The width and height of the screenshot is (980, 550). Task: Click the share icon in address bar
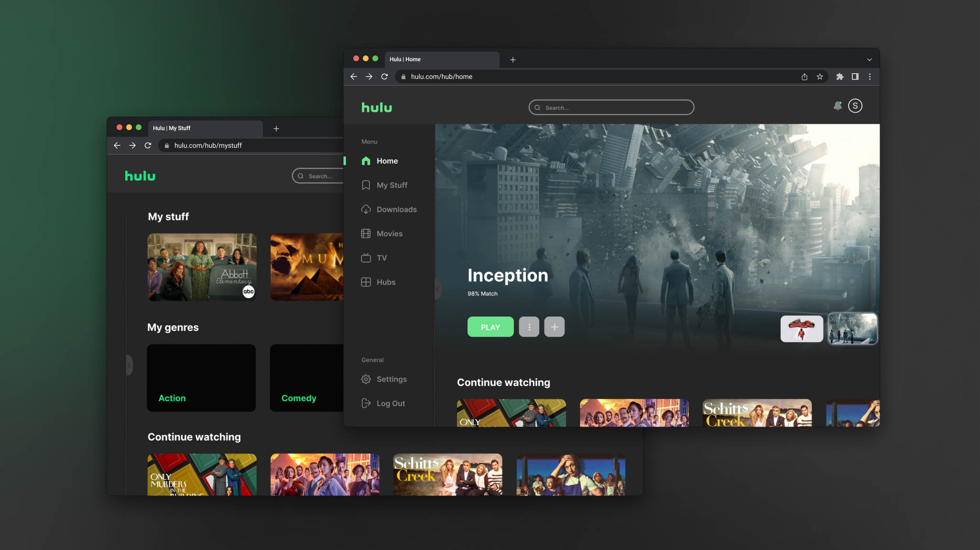805,77
